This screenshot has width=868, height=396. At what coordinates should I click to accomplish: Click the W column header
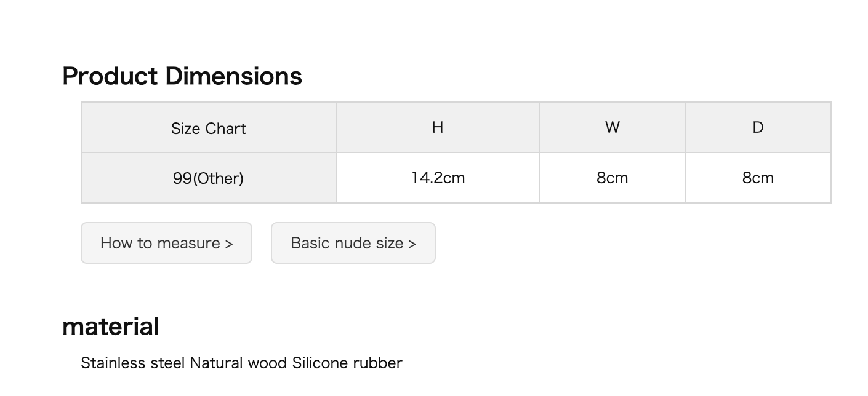pos(612,127)
